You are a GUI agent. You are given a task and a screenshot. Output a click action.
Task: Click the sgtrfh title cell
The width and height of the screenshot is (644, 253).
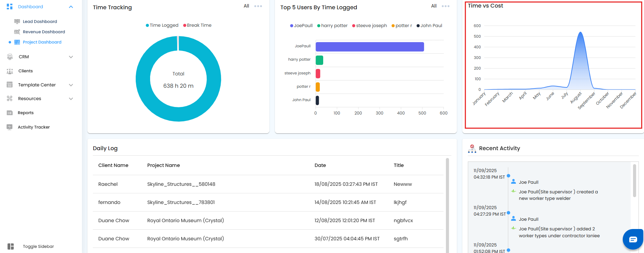pyautogui.click(x=401, y=239)
